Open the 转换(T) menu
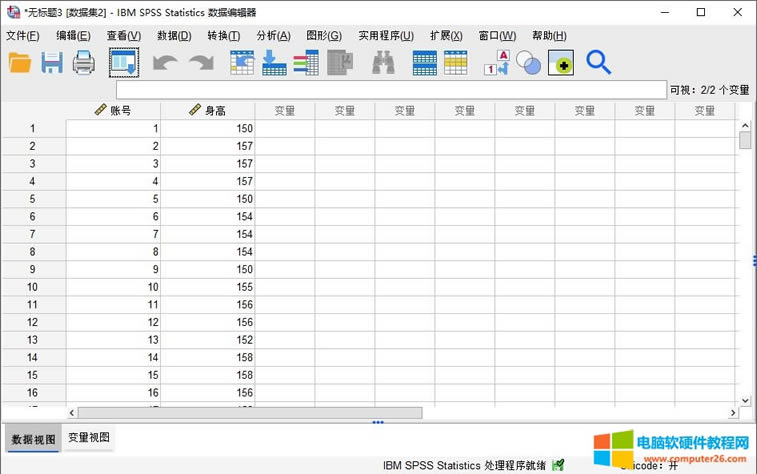This screenshot has height=474, width=757. [x=224, y=36]
